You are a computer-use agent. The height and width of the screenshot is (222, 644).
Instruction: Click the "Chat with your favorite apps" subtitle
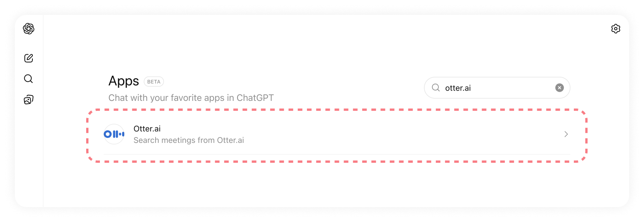coord(191,98)
